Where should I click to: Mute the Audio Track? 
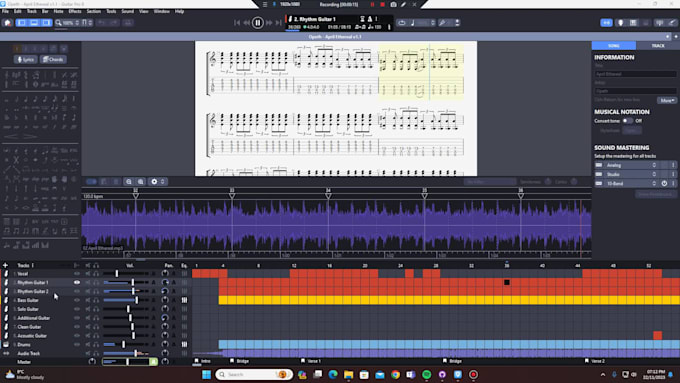click(x=88, y=354)
